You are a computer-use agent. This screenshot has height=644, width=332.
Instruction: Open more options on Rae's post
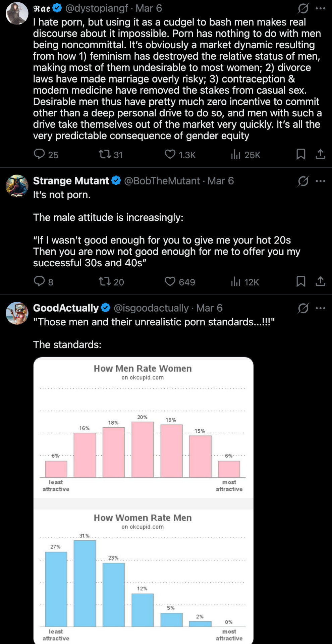[x=321, y=8]
